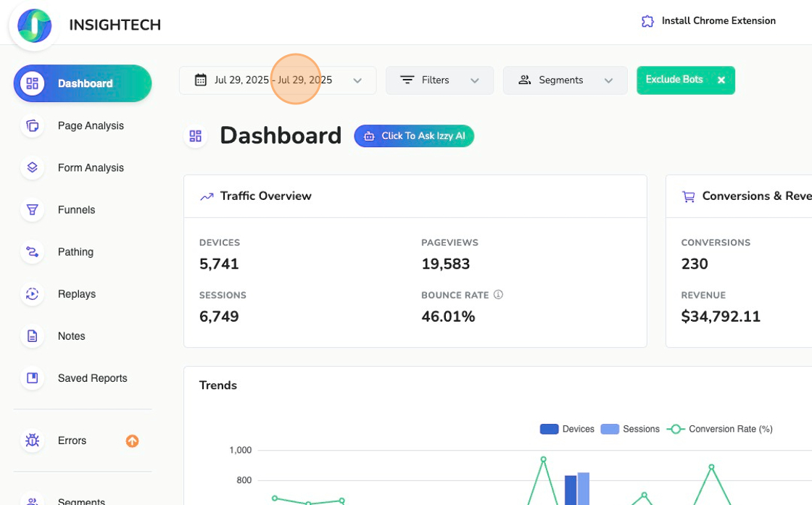This screenshot has height=505, width=812.
Task: Click the Page Analysis copy icon
Action: [x=32, y=126]
